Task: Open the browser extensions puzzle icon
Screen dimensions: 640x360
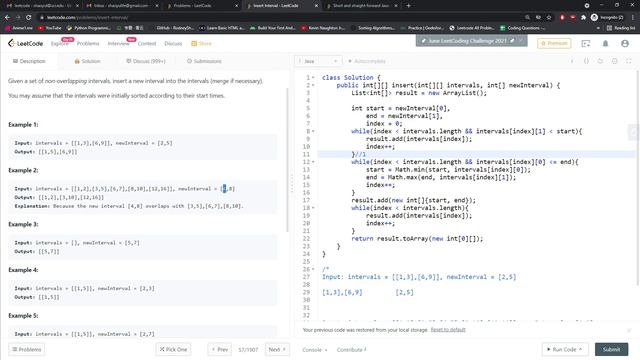Action: (583, 17)
